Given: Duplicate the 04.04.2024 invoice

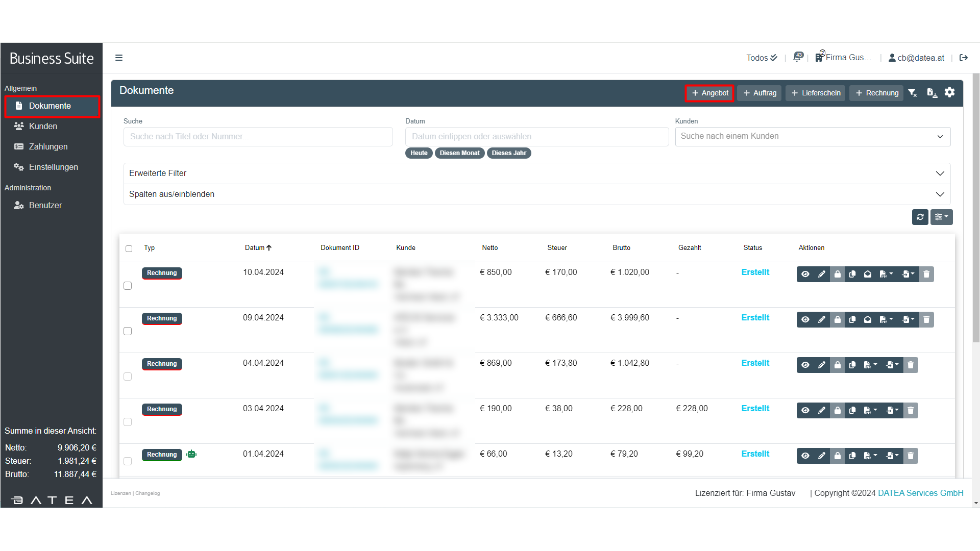Looking at the screenshot, I should pyautogui.click(x=852, y=365).
